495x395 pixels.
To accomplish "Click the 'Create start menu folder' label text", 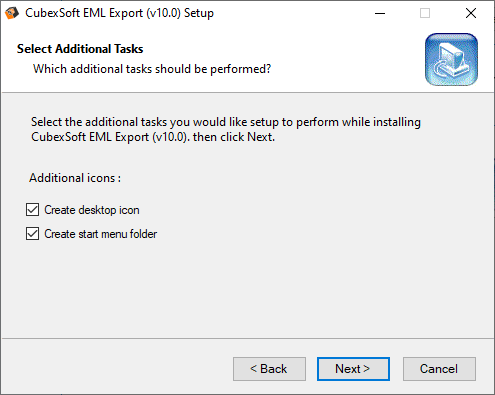I will pos(100,234).
